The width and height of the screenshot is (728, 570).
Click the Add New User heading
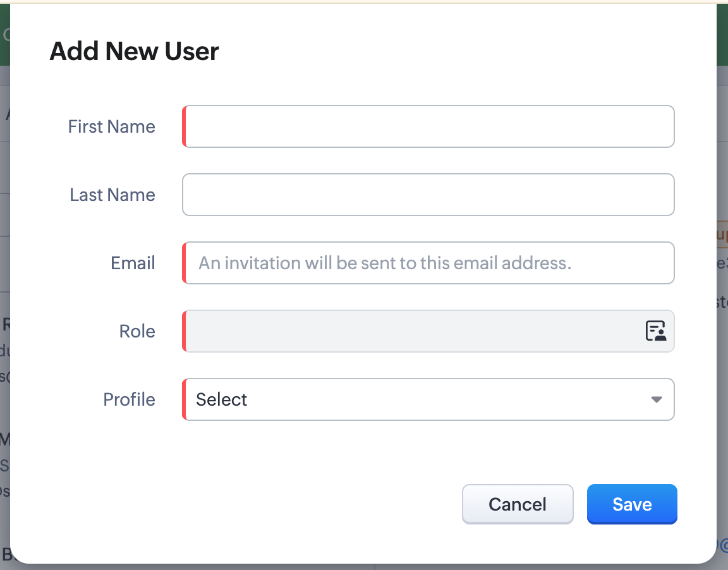point(134,51)
